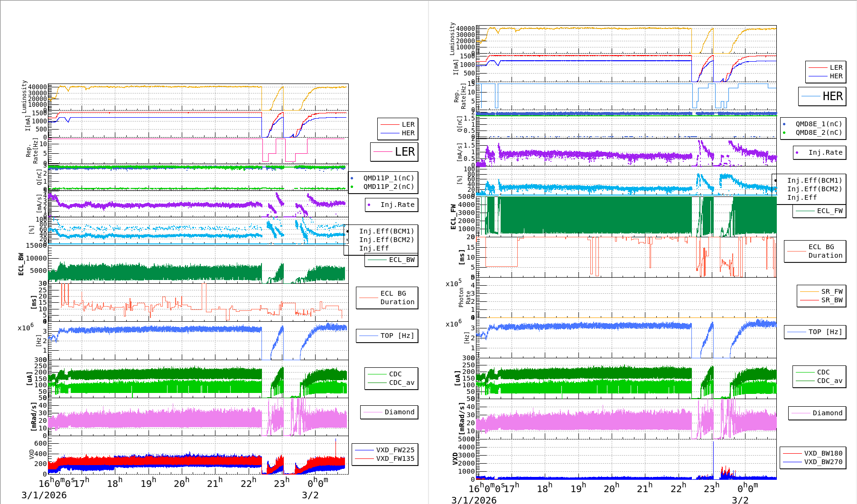Click Inj.Eff(BCM1) legend entry in right panel
The height and width of the screenshot is (504, 857).
pyautogui.click(x=814, y=180)
